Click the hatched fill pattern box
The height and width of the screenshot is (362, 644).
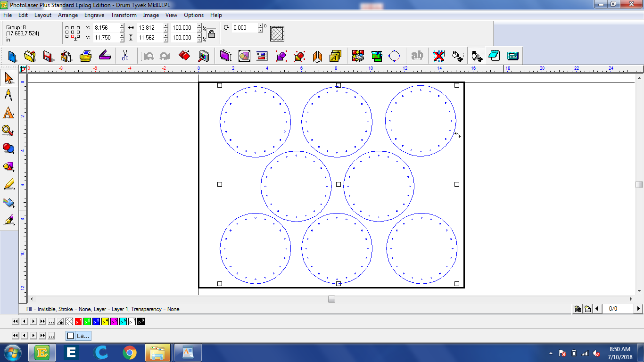(x=276, y=33)
